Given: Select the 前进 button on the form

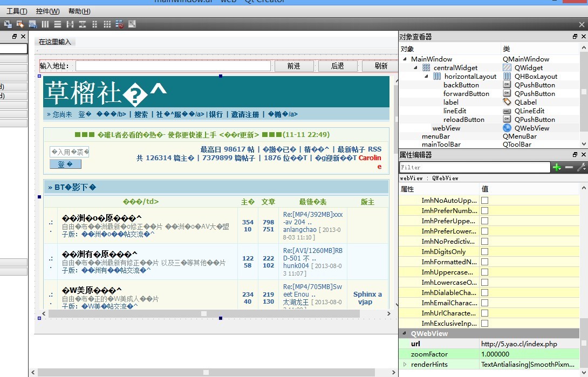Looking at the screenshot, I should 294,66.
